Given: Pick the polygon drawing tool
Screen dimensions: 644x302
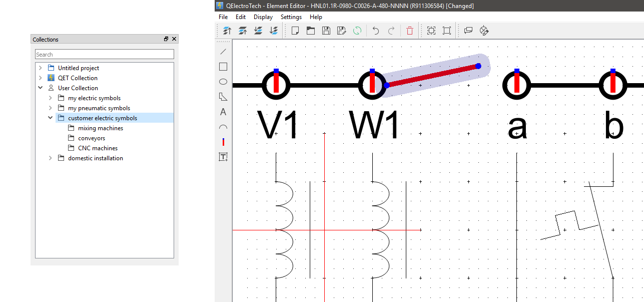Looking at the screenshot, I should [x=223, y=97].
